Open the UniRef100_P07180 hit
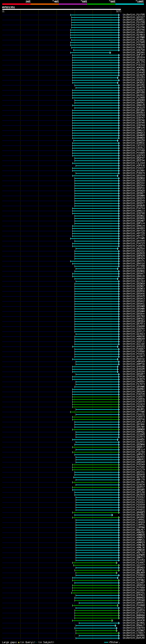Viewport: 146px width, 644px height. coord(134,467)
